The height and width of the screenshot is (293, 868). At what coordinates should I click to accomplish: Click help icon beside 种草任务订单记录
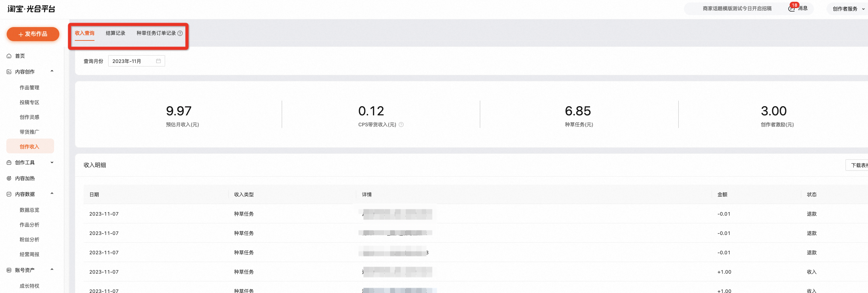tap(180, 33)
